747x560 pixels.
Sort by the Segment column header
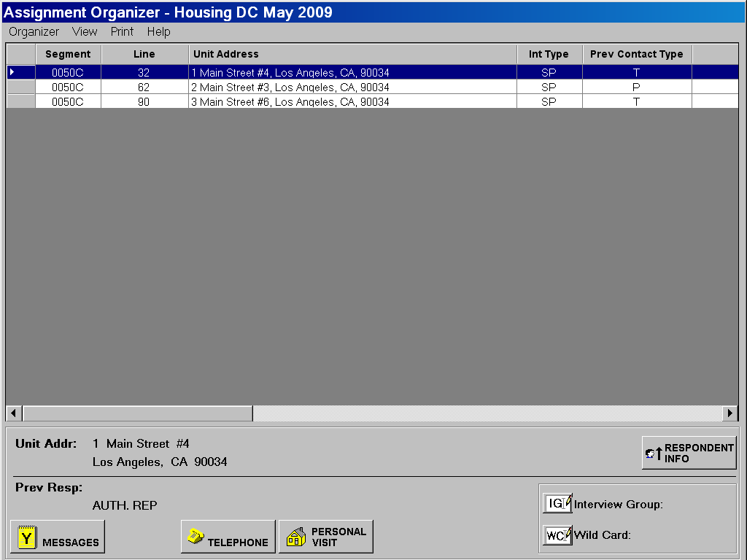click(68, 54)
